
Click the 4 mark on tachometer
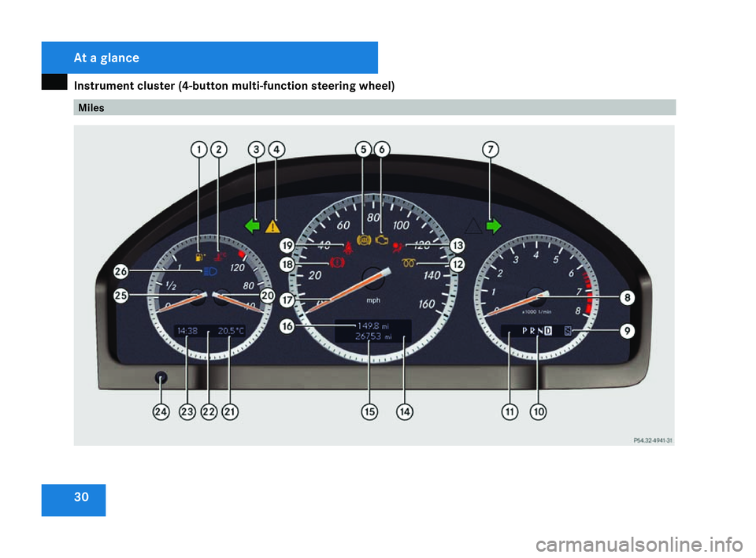coord(535,255)
